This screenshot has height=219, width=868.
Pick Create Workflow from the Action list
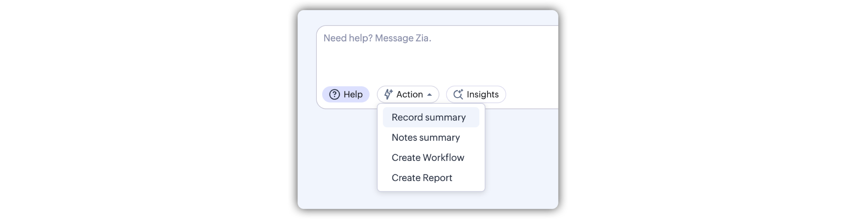pos(428,158)
